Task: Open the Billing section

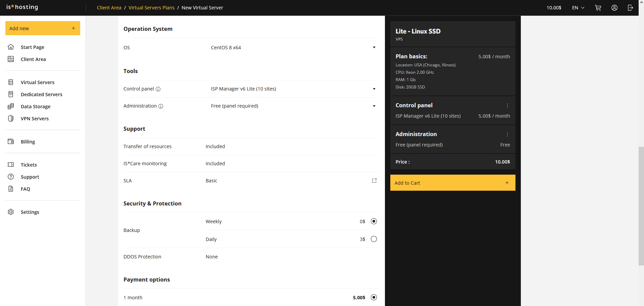Action: click(x=28, y=141)
